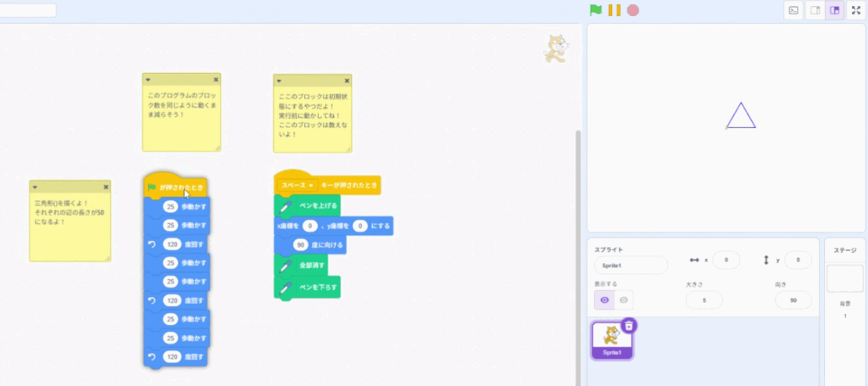Delete Sprite1 with the trash icon
Viewport: 868px width, 386px height.
click(628, 325)
